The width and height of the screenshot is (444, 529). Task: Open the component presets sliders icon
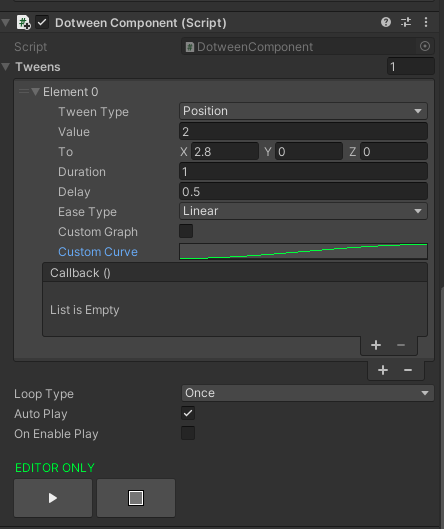406,22
